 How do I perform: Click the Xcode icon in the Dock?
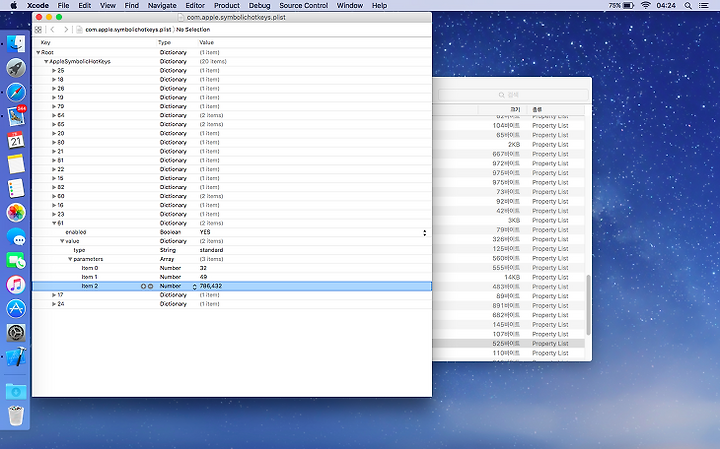click(16, 357)
